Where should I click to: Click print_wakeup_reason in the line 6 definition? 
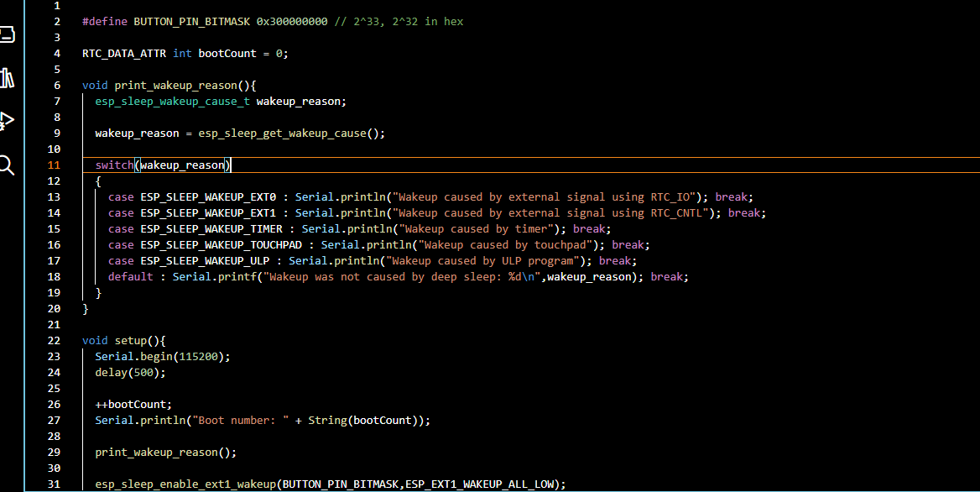click(175, 86)
